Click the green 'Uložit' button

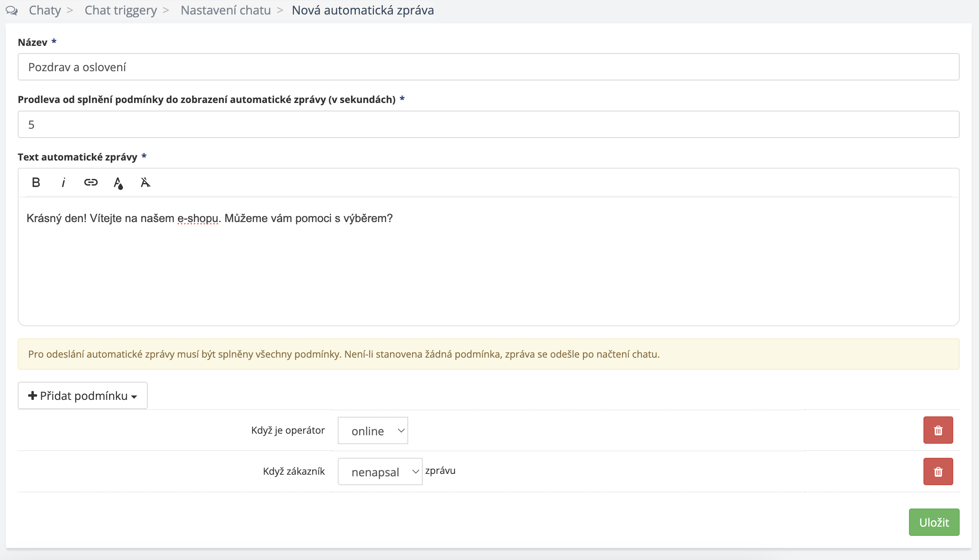[934, 522]
